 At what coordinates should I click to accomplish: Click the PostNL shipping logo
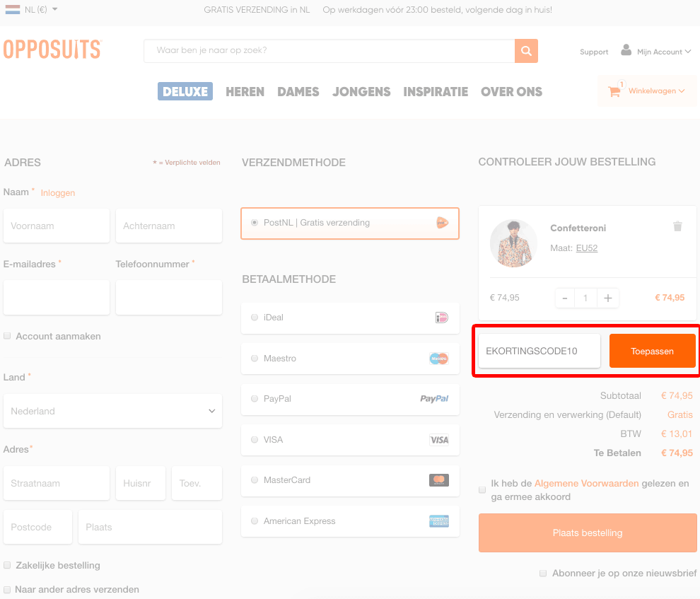(442, 222)
